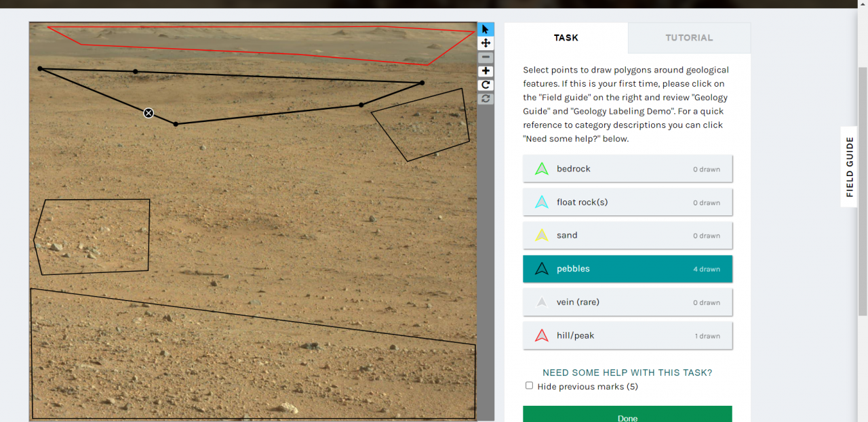Click the rotate image button
This screenshot has width=868, height=422.
[x=486, y=85]
